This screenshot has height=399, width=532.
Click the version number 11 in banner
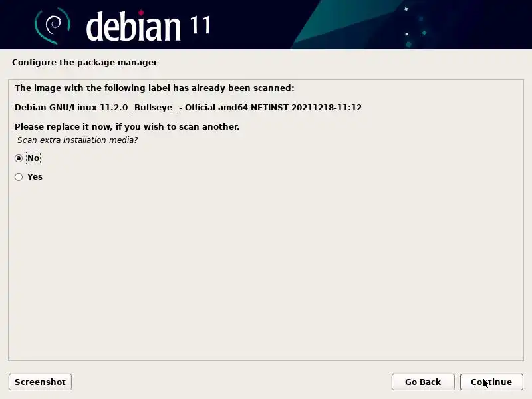[x=200, y=25]
